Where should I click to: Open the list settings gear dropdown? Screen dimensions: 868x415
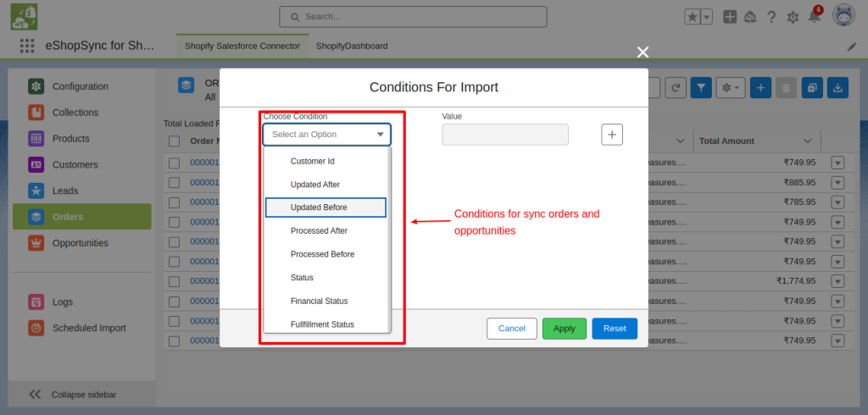point(731,87)
